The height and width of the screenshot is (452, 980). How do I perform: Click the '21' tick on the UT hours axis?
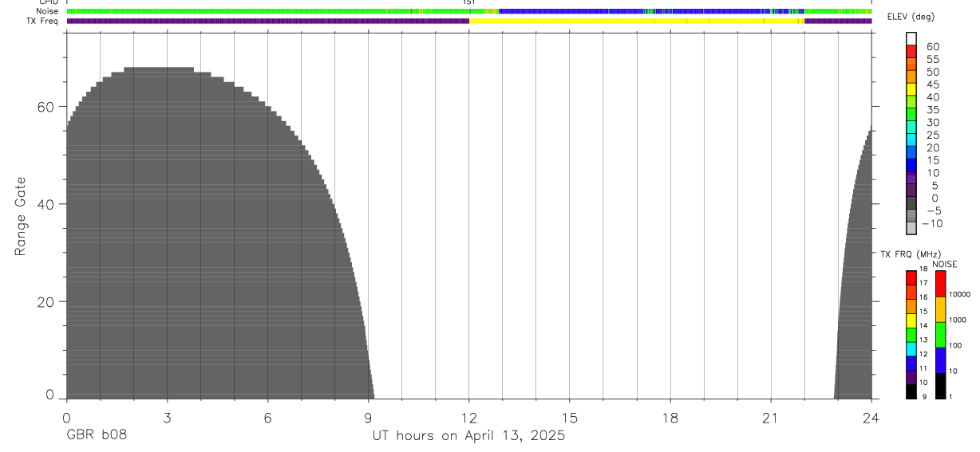pos(771,418)
